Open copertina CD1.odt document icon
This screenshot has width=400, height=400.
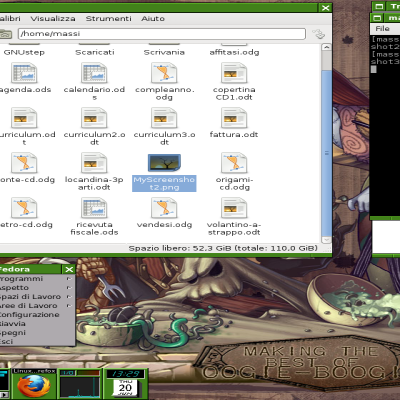[x=234, y=73]
